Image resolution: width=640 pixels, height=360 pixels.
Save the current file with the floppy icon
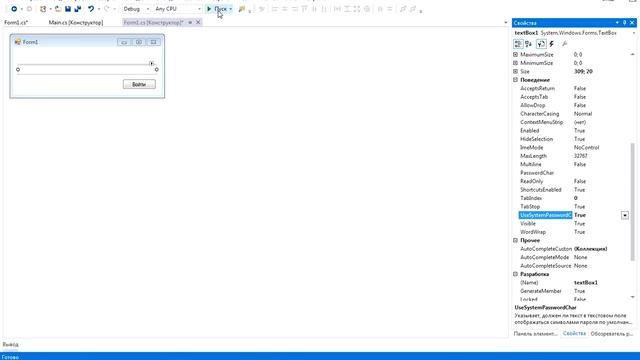coord(68,9)
